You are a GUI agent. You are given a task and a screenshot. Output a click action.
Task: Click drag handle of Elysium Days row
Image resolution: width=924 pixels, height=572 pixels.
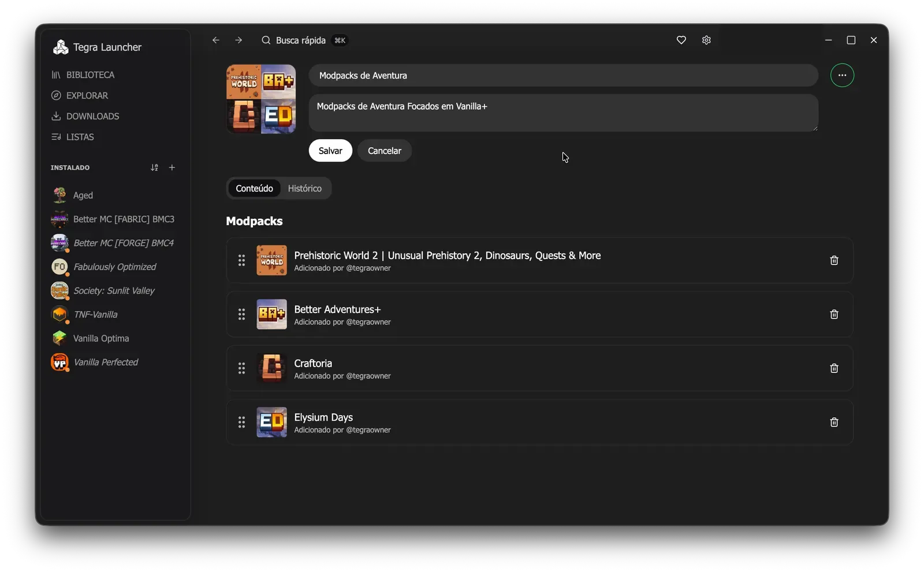click(x=241, y=423)
